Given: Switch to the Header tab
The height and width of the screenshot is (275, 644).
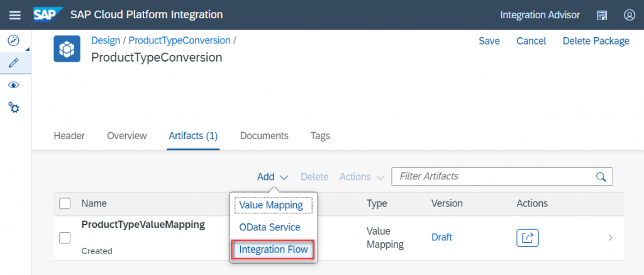Looking at the screenshot, I should [69, 136].
